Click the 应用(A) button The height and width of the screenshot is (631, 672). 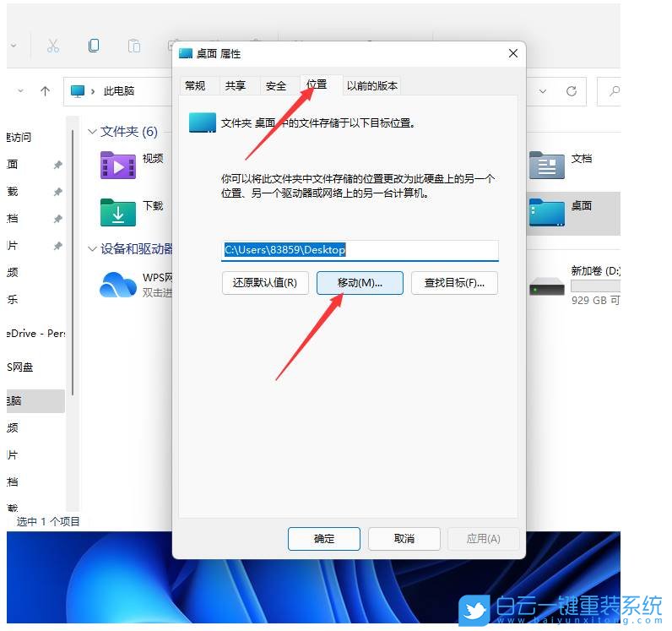pyautogui.click(x=483, y=539)
